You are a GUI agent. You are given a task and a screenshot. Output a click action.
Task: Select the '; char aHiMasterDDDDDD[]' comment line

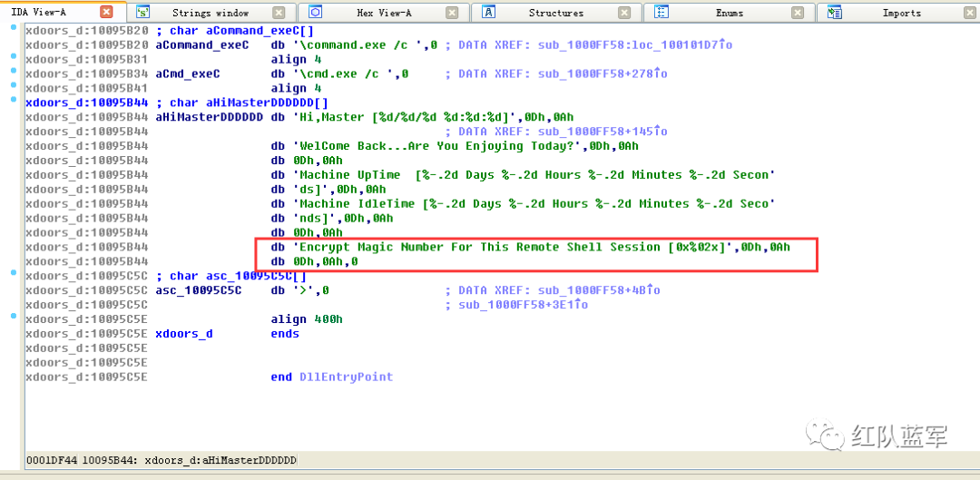pos(241,103)
